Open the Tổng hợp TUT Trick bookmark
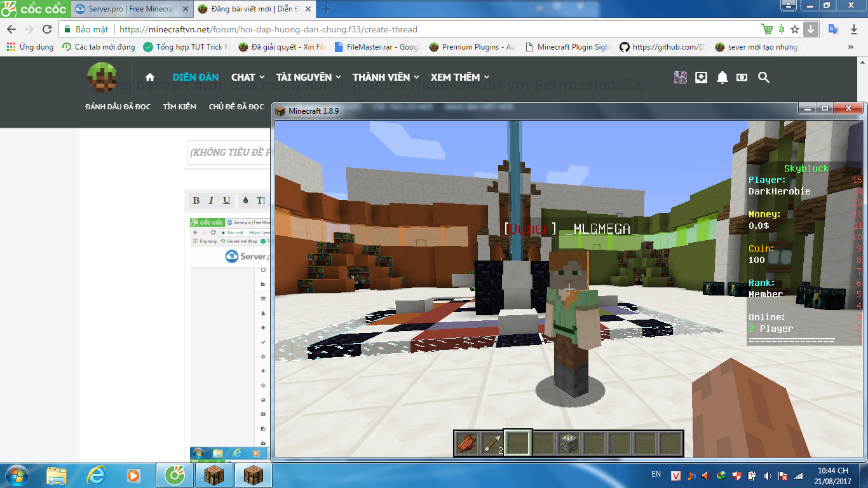This screenshot has height=488, width=868. pyautogui.click(x=187, y=47)
